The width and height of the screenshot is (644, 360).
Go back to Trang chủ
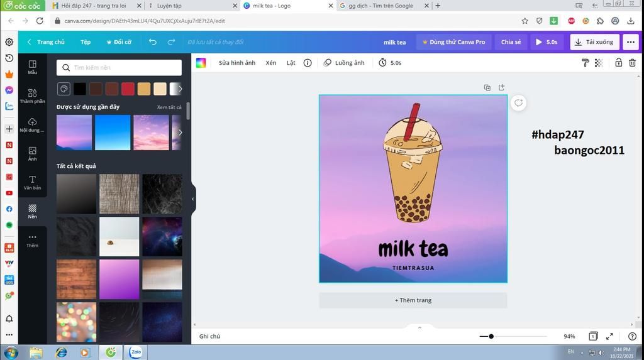[46, 42]
